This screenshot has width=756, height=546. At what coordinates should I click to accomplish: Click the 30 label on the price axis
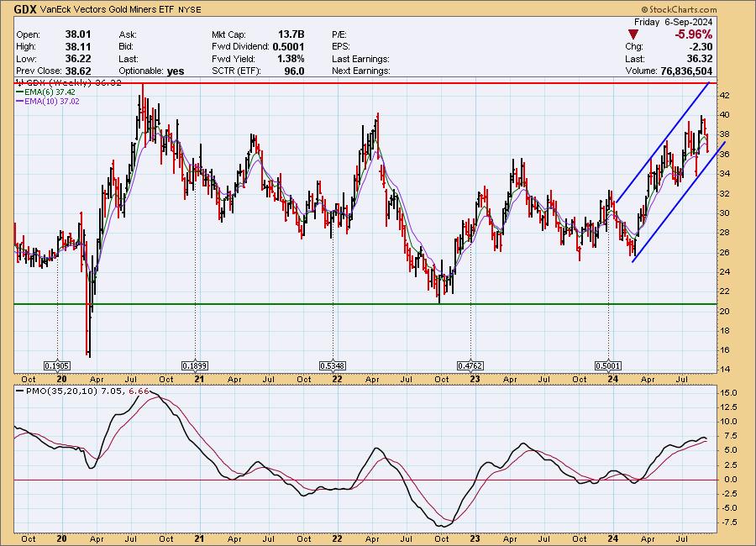tap(725, 213)
